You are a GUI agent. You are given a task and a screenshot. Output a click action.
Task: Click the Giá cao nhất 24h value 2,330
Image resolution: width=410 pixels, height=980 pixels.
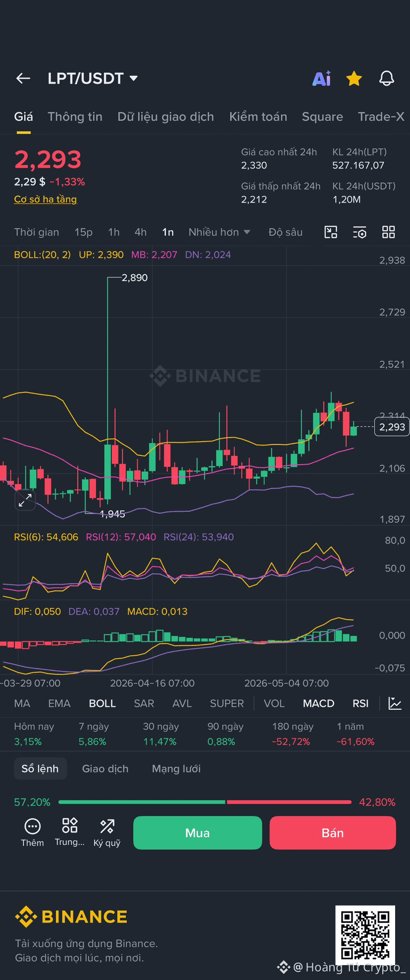pos(254,165)
